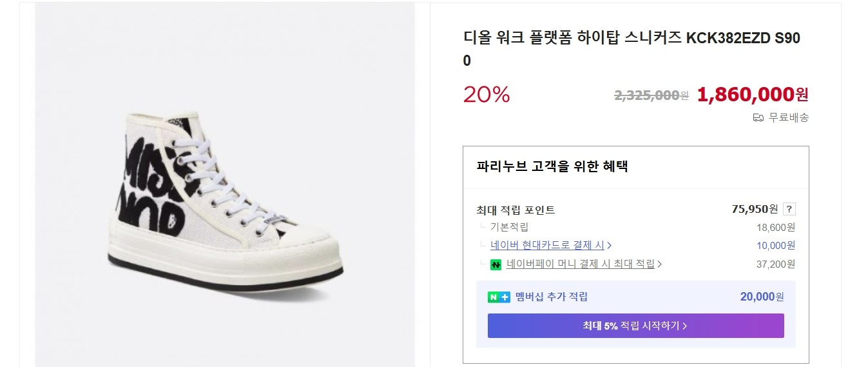Click the free shipping truck icon
Image resolution: width=868 pixels, height=367 pixels.
click(758, 117)
